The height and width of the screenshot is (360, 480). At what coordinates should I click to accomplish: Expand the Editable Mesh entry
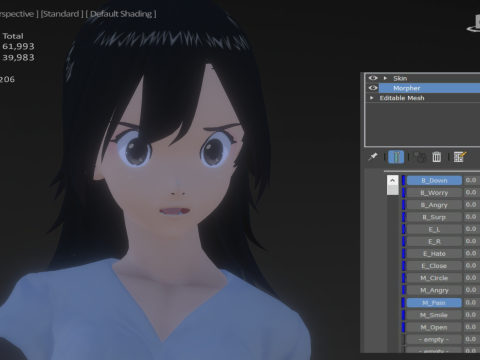[x=372, y=98]
